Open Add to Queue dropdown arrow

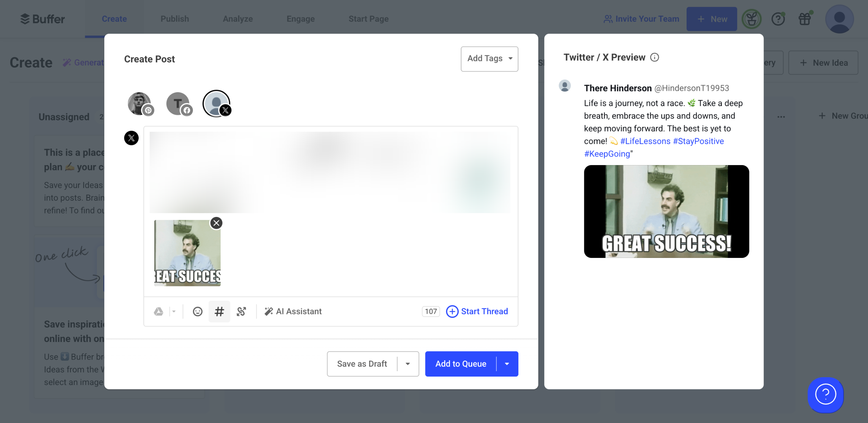coord(507,364)
